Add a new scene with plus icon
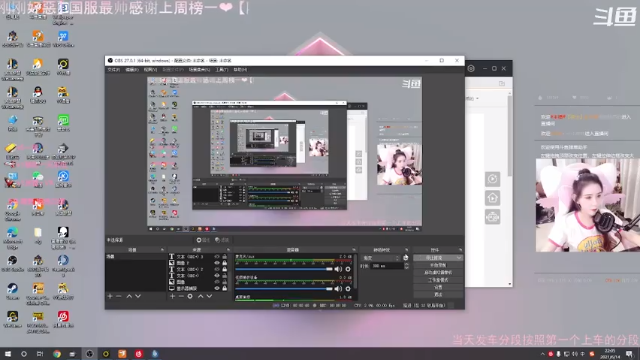The width and height of the screenshot is (640, 360). pos(110,296)
